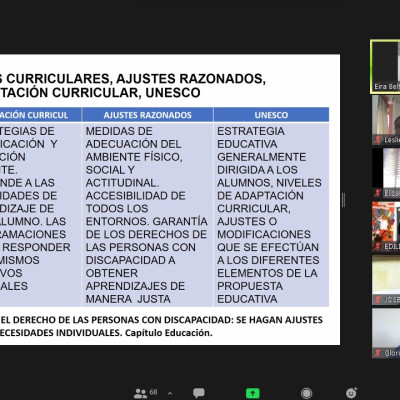Click muted microphone icon beside Gloria
400x400 pixels.
click(378, 353)
